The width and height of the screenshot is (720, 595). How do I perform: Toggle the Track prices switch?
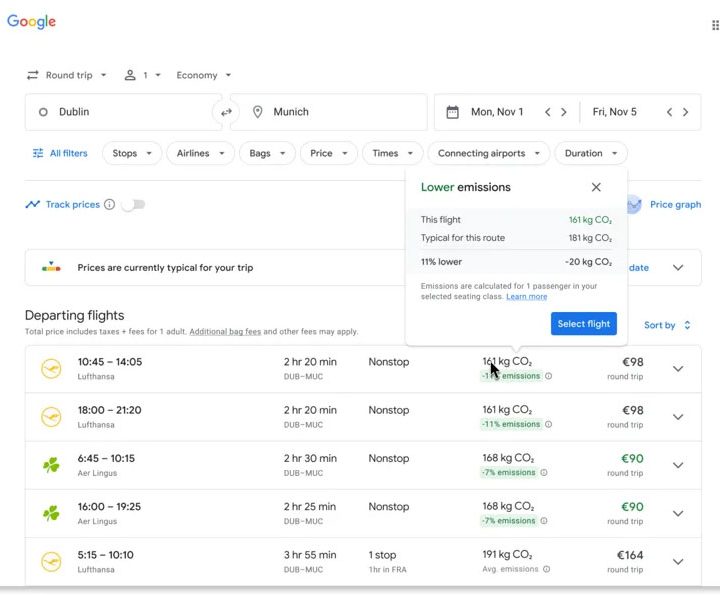click(134, 204)
